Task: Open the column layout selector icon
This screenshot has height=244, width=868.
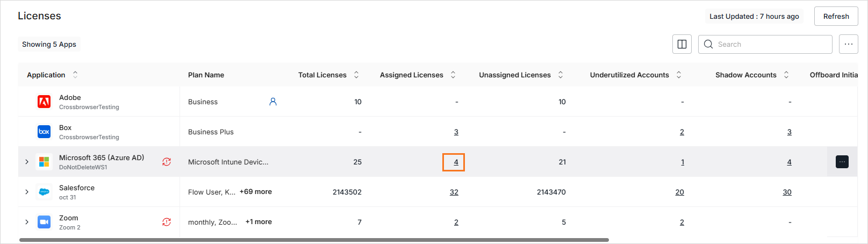Action: tap(682, 44)
